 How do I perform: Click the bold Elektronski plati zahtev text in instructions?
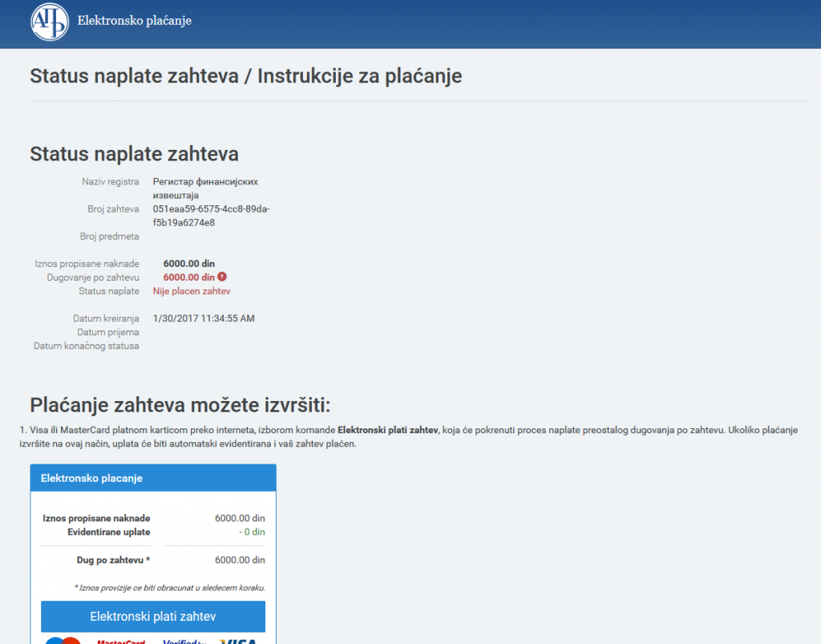point(388,431)
